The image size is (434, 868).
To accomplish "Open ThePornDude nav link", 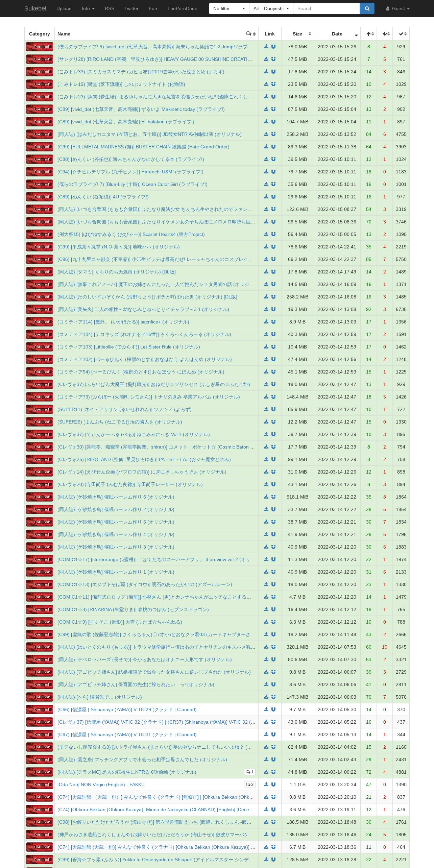I will pos(182,8).
